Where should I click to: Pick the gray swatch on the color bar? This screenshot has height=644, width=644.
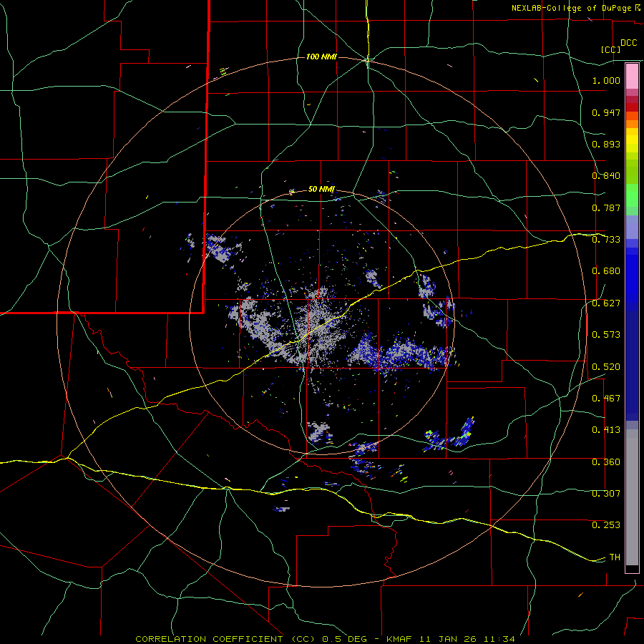point(632,497)
